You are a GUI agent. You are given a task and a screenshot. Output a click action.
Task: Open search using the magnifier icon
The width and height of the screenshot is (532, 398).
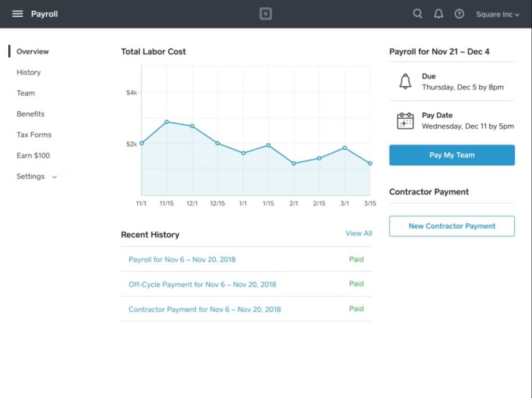[418, 14]
